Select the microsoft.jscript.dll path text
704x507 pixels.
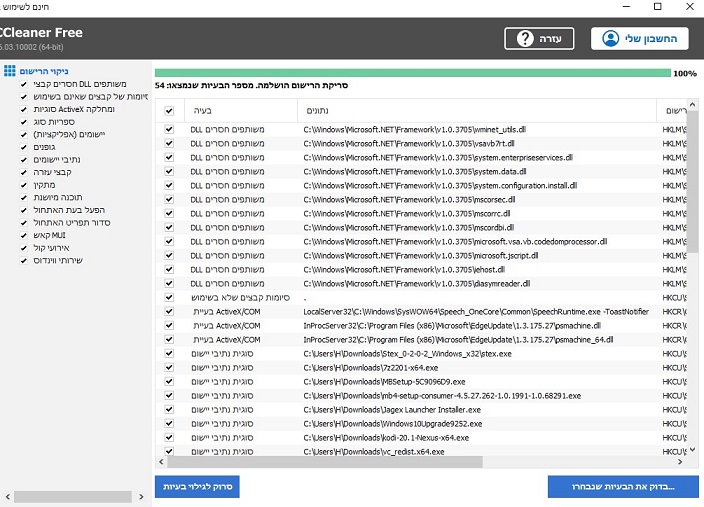(x=421, y=256)
